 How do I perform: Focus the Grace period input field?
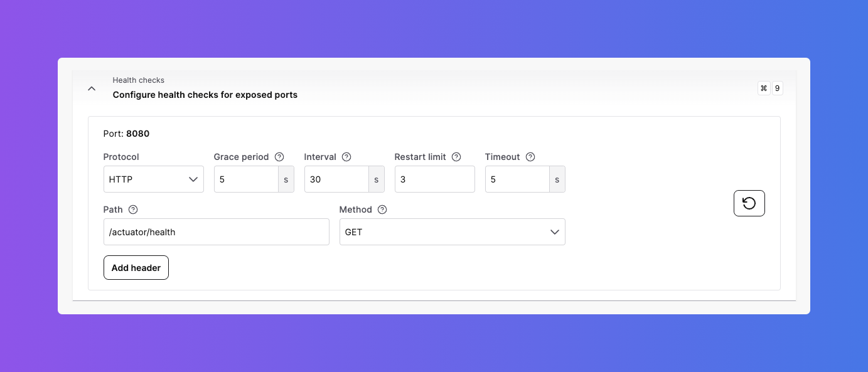tap(246, 179)
